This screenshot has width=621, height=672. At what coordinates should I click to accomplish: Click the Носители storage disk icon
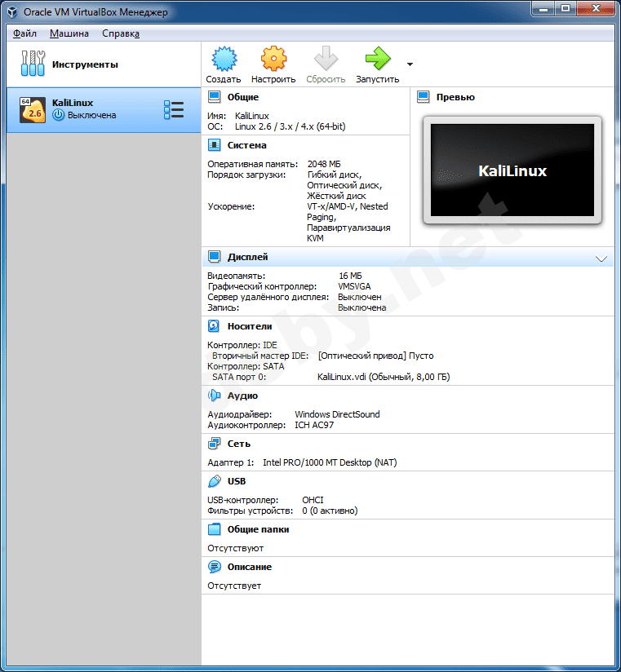coord(214,326)
